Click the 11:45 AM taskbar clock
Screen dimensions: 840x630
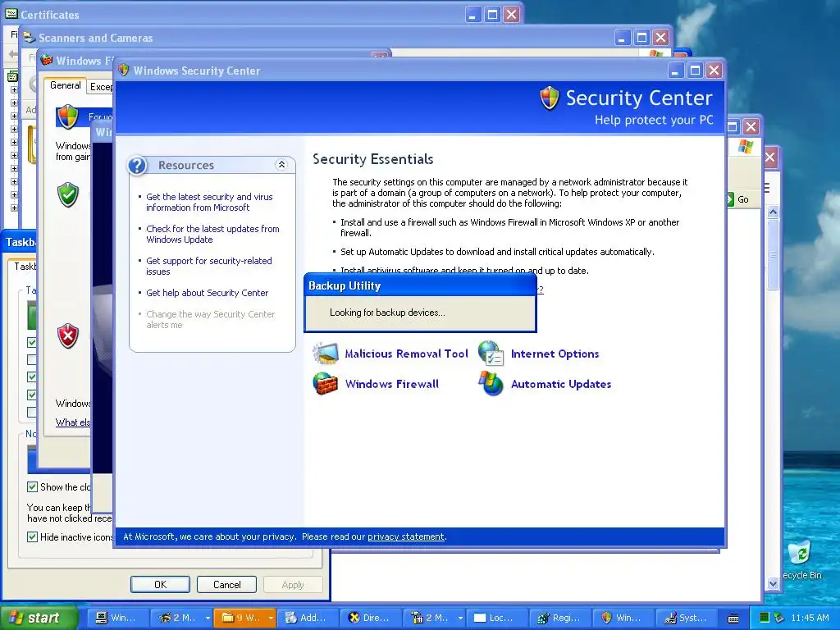point(810,618)
